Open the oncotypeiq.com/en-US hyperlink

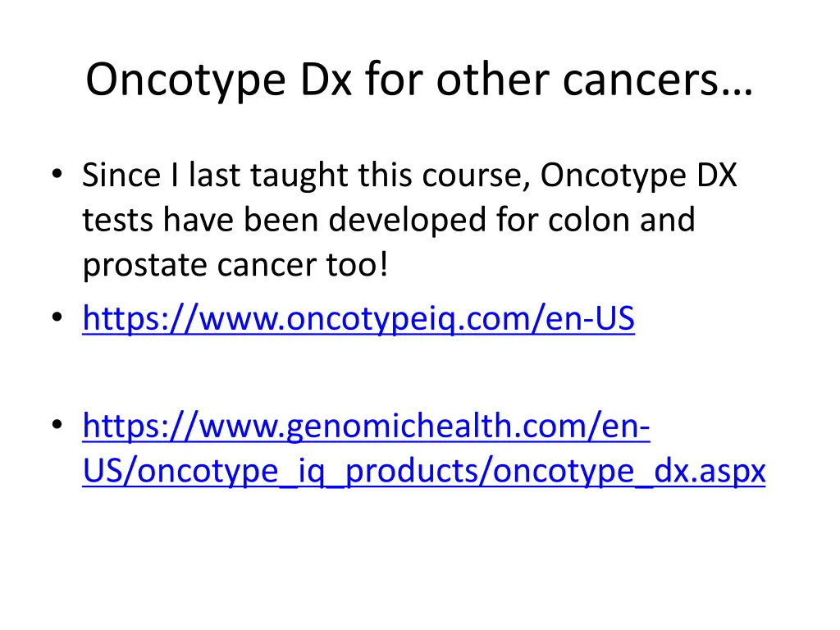pos(358,319)
